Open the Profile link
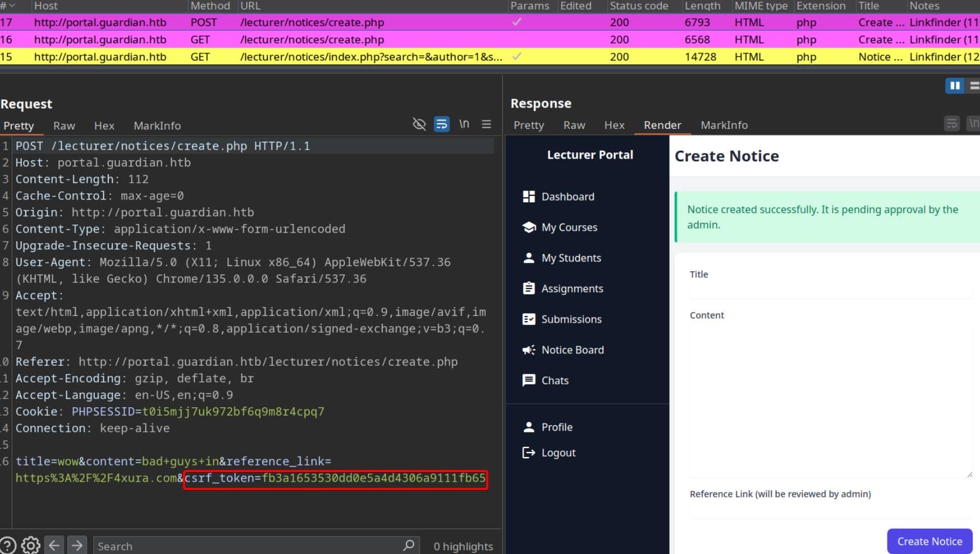 point(557,427)
